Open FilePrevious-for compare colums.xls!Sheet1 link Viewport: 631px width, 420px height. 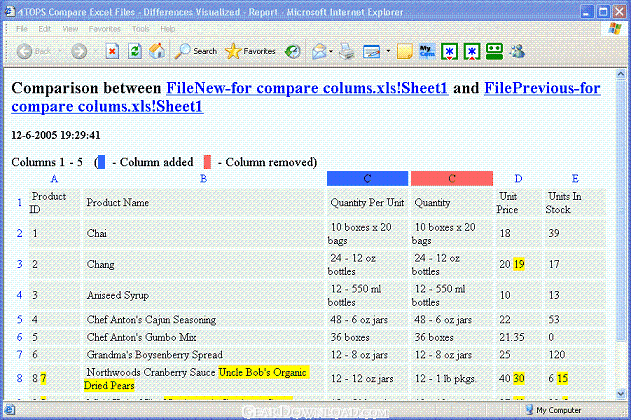point(542,88)
